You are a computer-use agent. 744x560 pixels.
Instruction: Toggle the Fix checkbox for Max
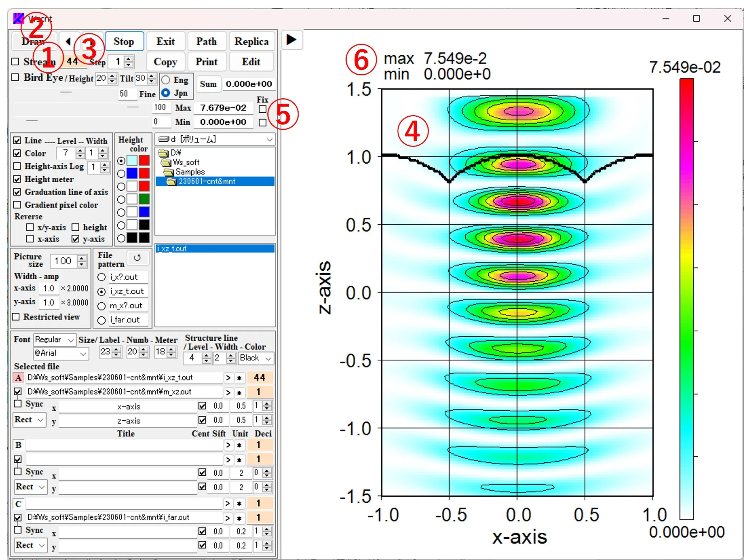(262, 109)
